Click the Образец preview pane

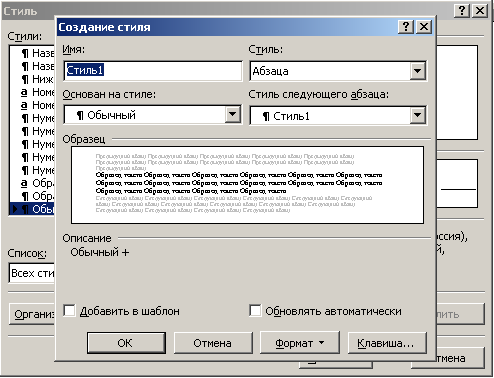click(247, 185)
